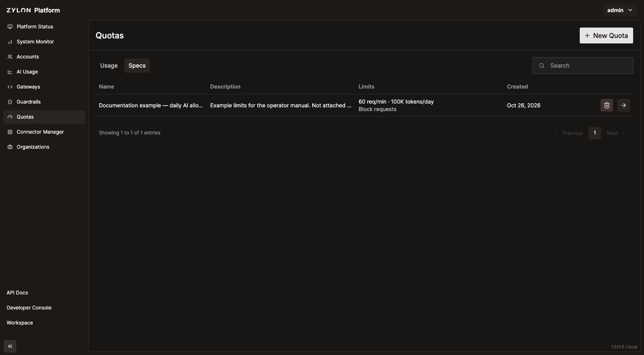644x355 pixels.
Task: Click the Guardrails shield icon
Action: pyautogui.click(x=10, y=102)
